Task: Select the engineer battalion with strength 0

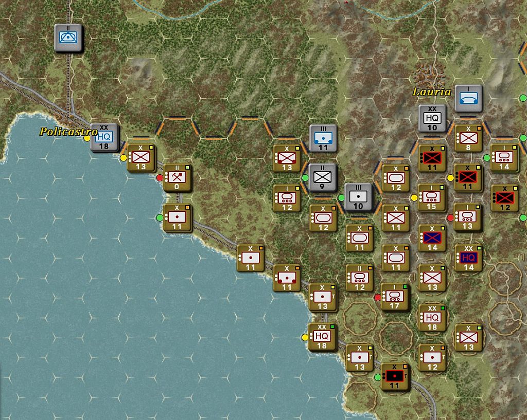Action: (x=177, y=177)
